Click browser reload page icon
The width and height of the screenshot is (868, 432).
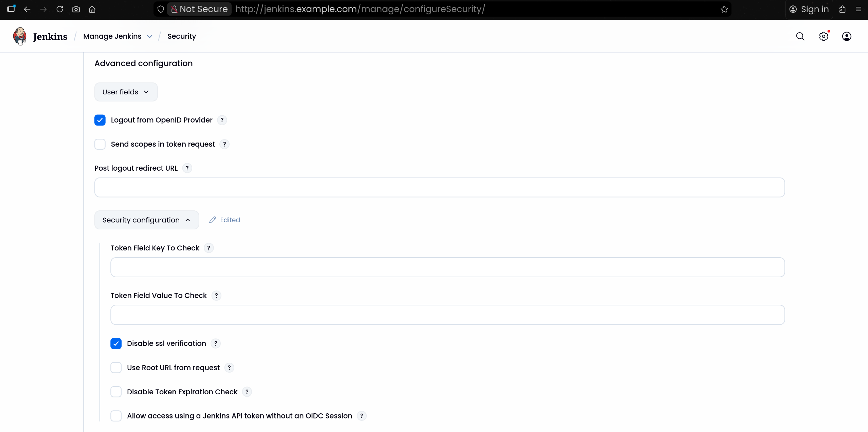[60, 9]
